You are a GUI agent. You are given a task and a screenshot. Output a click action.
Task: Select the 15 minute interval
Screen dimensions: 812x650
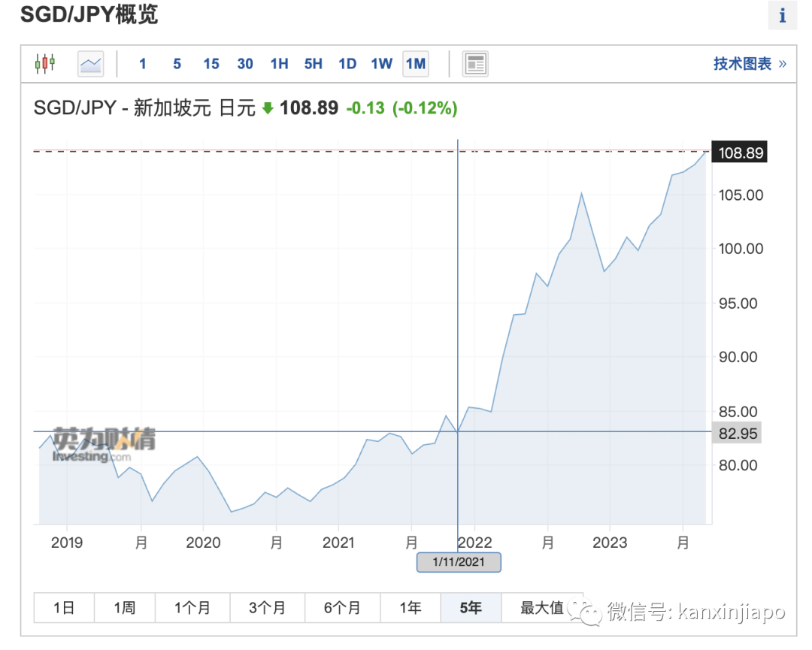click(211, 64)
